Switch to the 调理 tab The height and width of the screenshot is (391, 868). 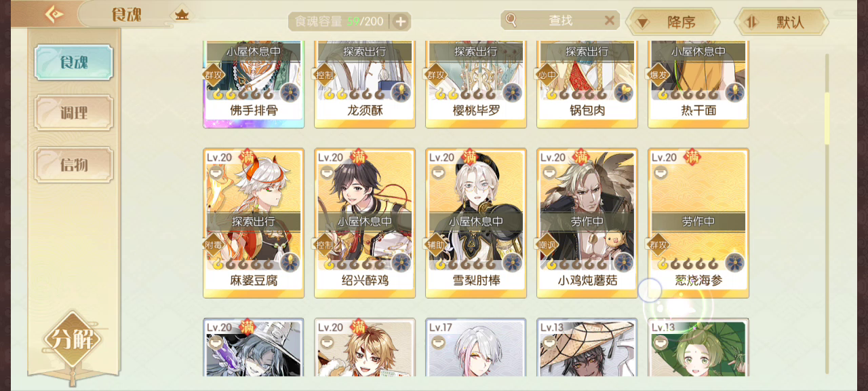[74, 113]
